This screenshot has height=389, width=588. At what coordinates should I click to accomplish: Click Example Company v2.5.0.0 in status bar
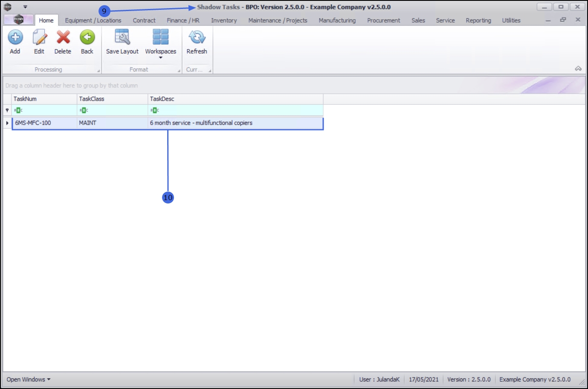coord(535,380)
